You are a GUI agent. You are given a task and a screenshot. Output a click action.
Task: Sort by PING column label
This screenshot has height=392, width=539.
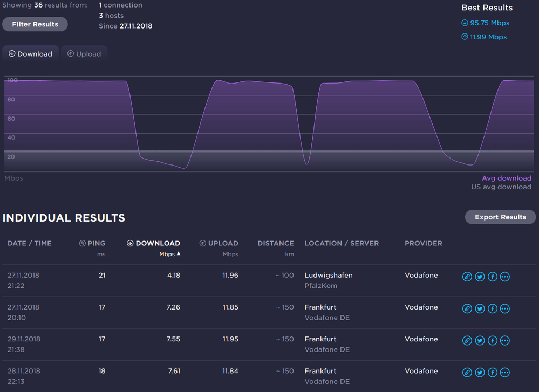point(97,243)
